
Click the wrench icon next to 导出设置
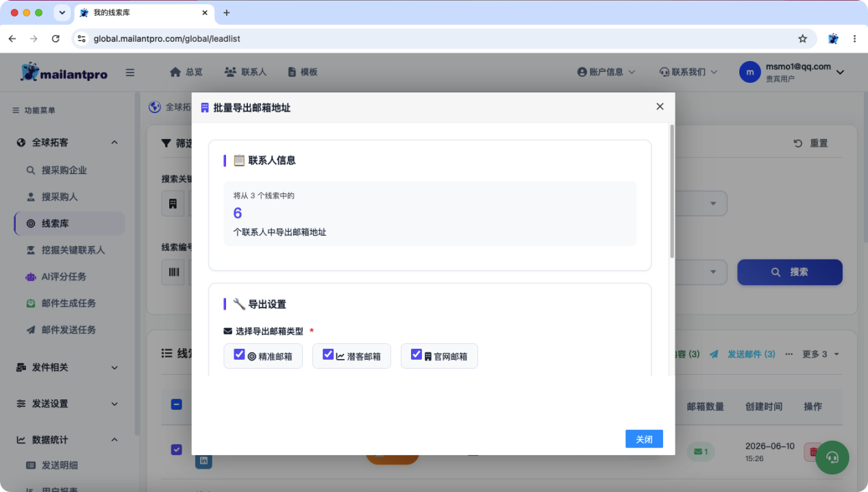coord(239,304)
